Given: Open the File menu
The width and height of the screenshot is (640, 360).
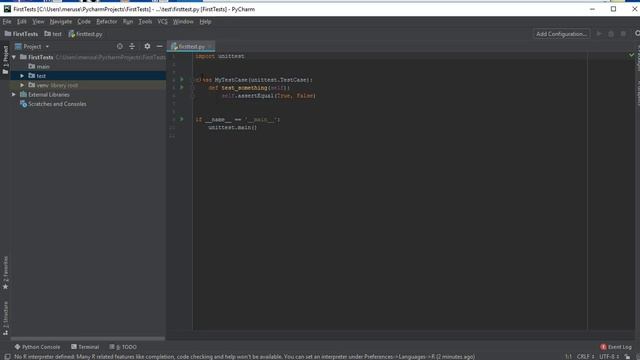Looking at the screenshot, I should [x=7, y=22].
